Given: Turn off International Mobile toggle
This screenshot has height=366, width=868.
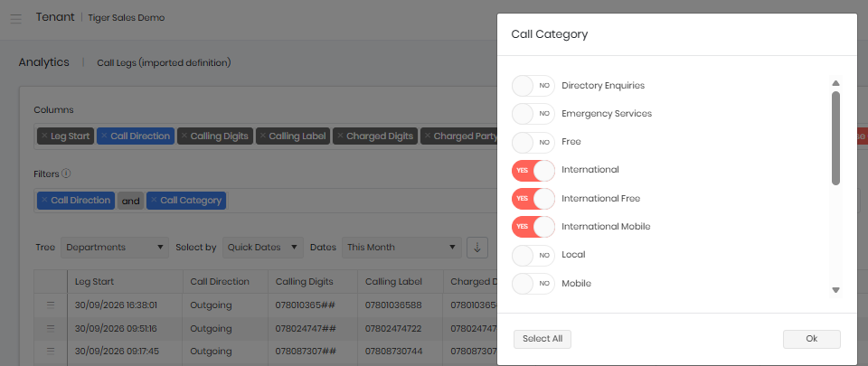Looking at the screenshot, I should [x=533, y=227].
